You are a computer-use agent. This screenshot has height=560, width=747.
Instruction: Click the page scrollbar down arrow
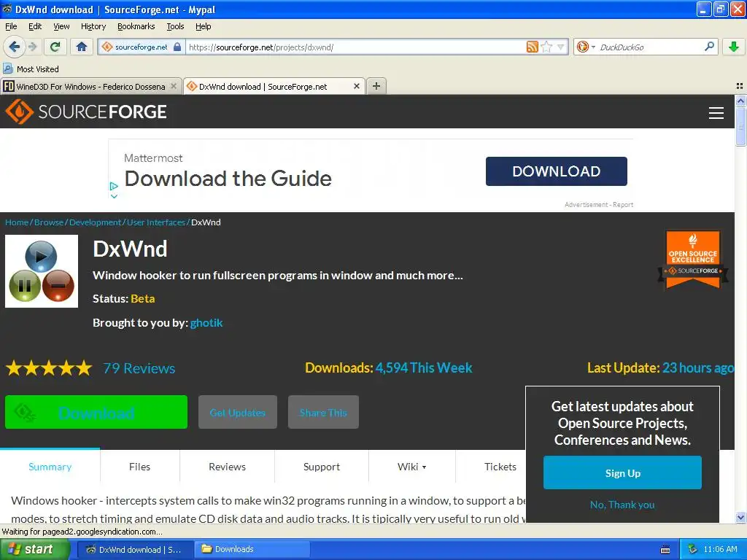coord(740,517)
